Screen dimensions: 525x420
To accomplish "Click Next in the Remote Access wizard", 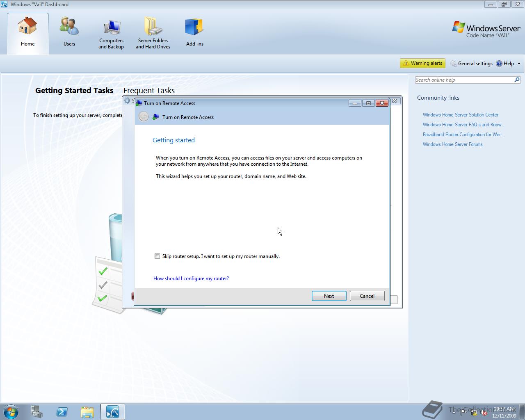I will (x=329, y=296).
